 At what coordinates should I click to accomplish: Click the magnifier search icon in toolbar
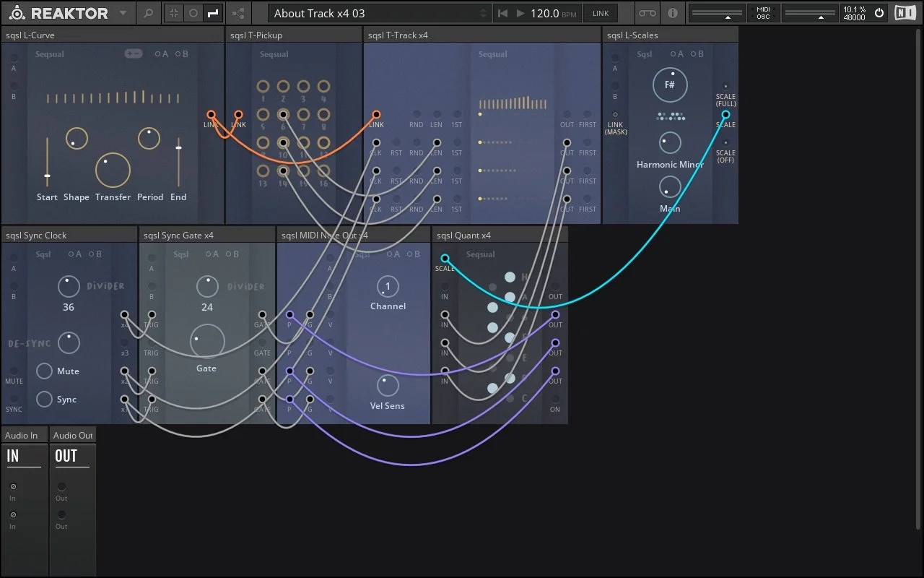click(x=148, y=13)
